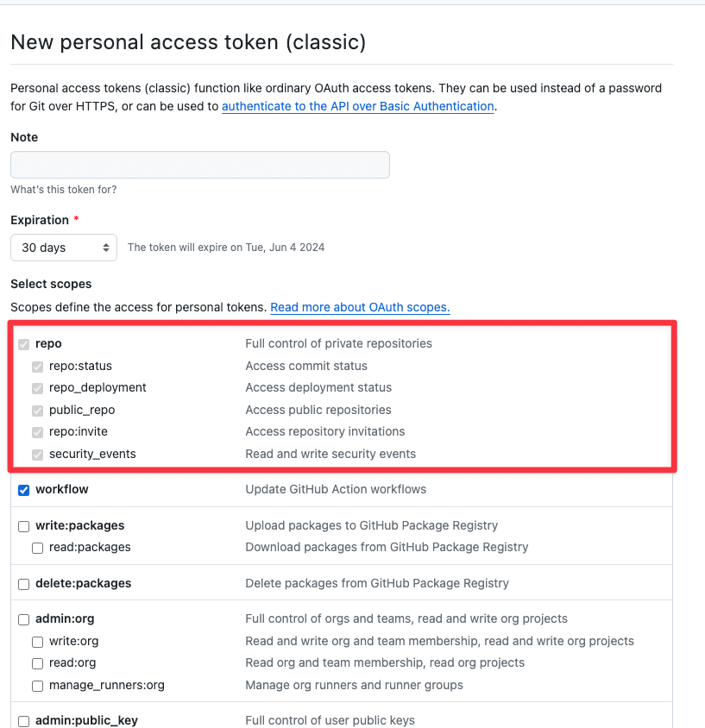Select the read:org scope checkbox
705x728 pixels.
[x=38, y=663]
